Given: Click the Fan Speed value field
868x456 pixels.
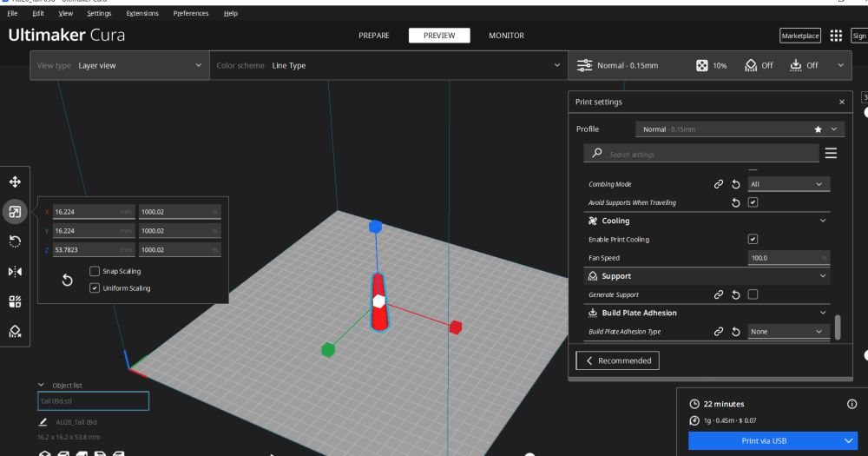Looking at the screenshot, I should [x=788, y=258].
